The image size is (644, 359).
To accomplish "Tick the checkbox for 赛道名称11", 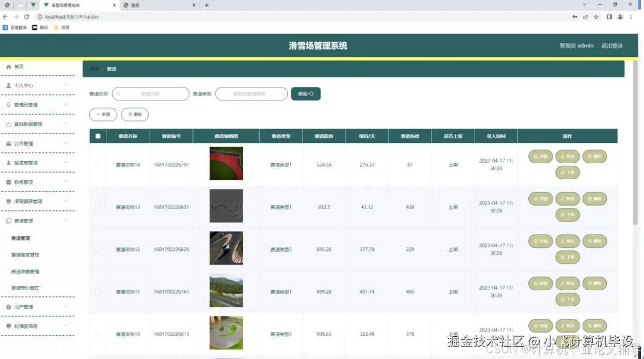I will (97, 292).
